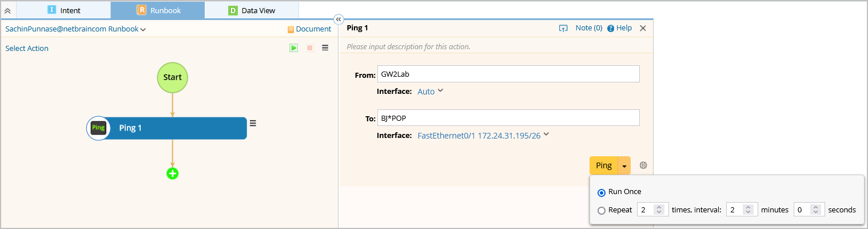
Task: Click the pop-out icon beside Note
Action: tap(563, 28)
